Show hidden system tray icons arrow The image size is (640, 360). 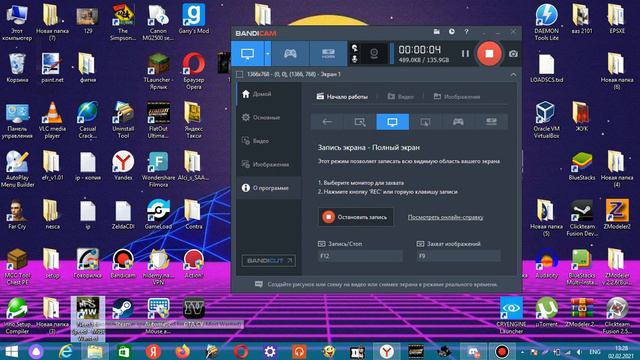tap(523, 351)
